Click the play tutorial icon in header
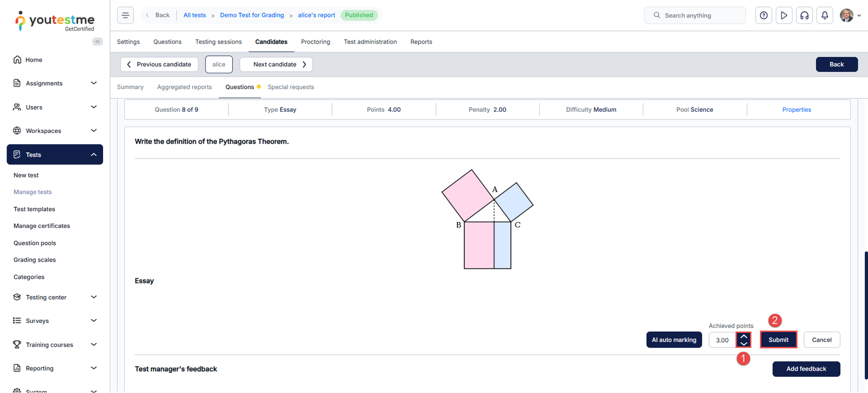 tap(784, 15)
